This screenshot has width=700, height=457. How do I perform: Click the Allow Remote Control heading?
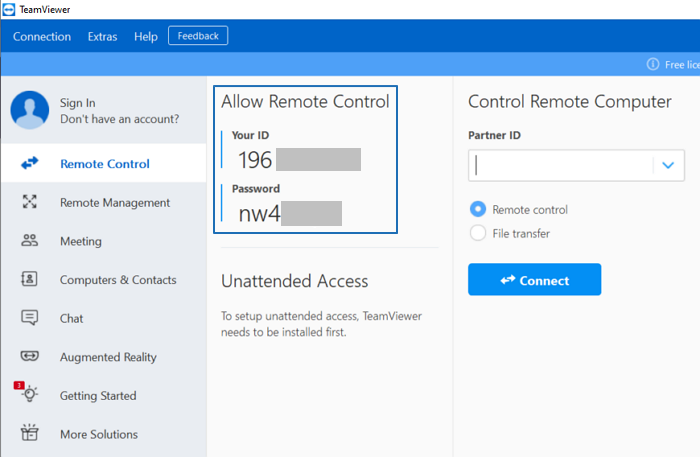pyautogui.click(x=305, y=102)
